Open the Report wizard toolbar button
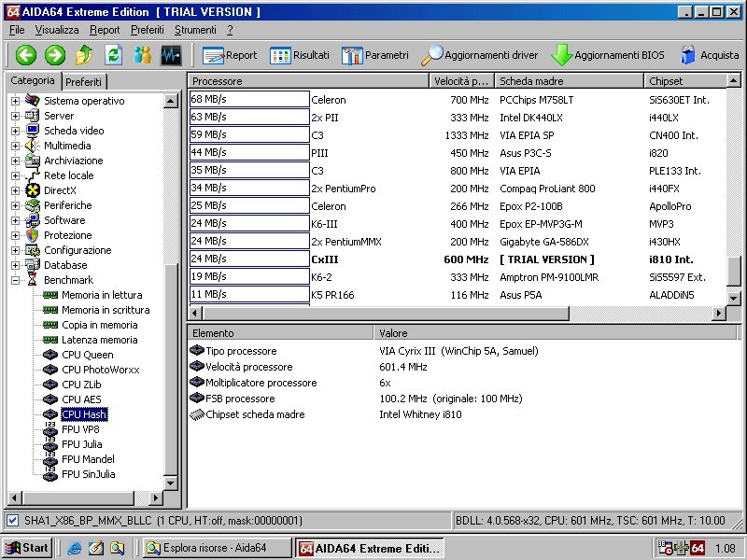This screenshot has width=747, height=560. tap(230, 55)
